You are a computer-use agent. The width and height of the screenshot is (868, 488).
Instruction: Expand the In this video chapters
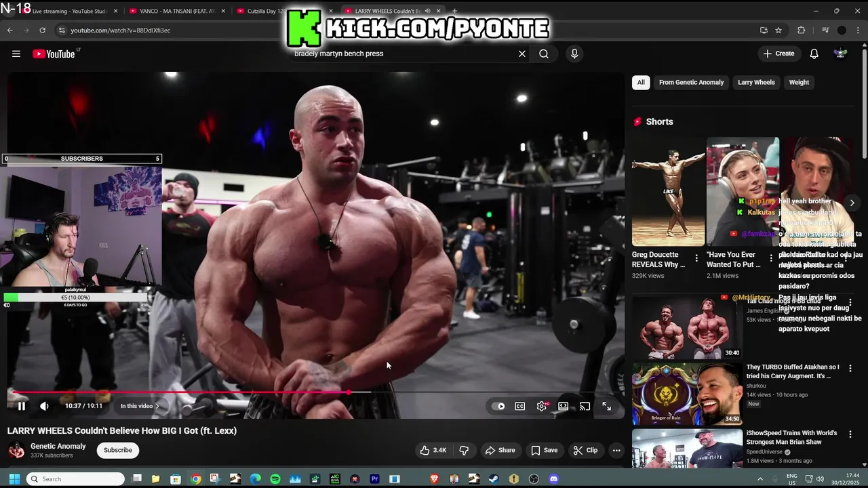140,406
